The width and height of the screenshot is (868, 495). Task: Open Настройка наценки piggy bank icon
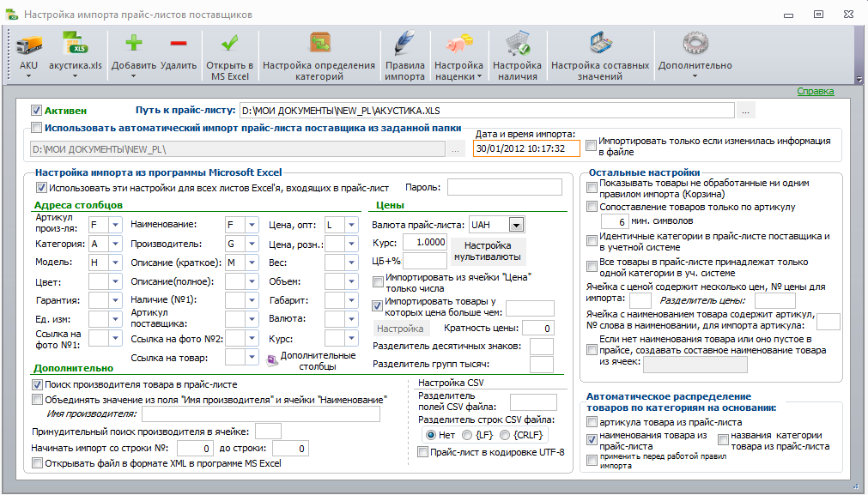click(459, 44)
